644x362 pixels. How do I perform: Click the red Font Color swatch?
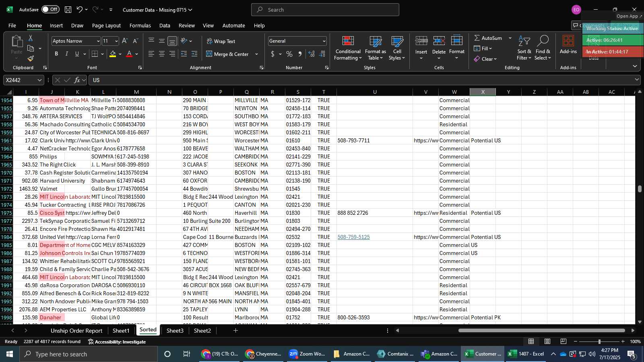129,54
